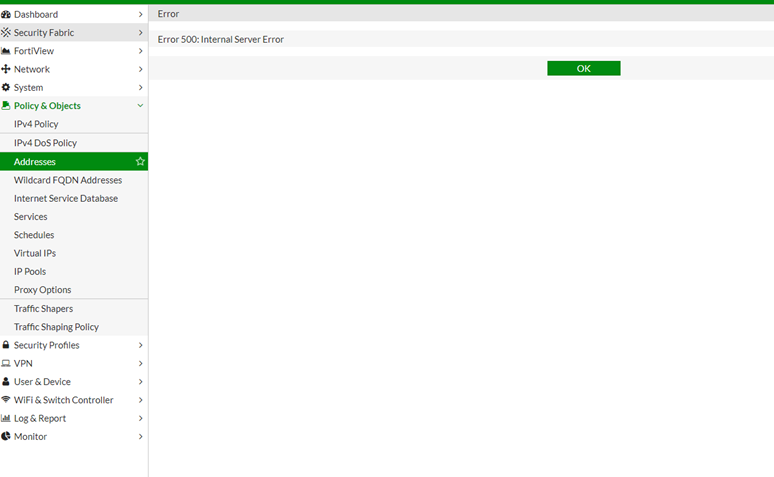Click the FortiView chart icon
This screenshot has height=477, width=774.
pos(6,51)
